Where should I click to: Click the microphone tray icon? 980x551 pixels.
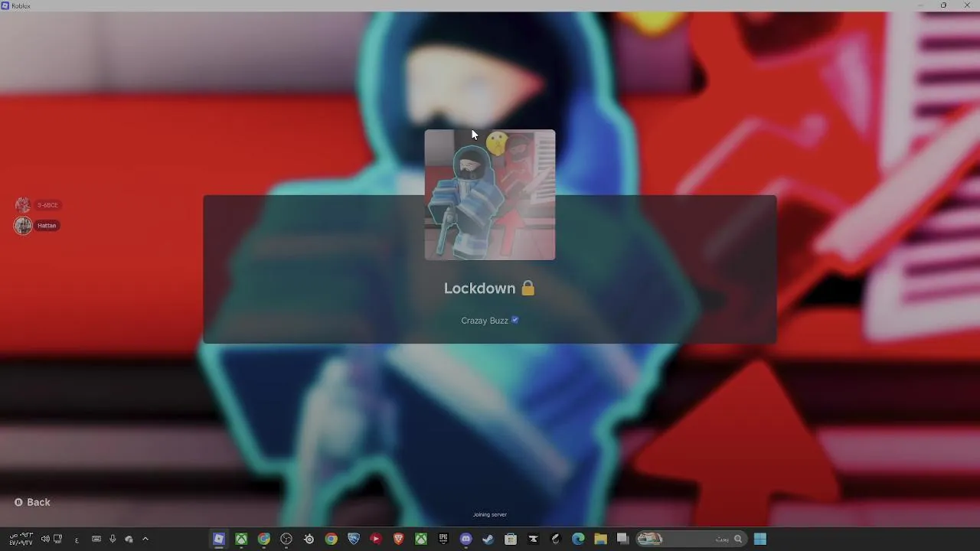(113, 539)
